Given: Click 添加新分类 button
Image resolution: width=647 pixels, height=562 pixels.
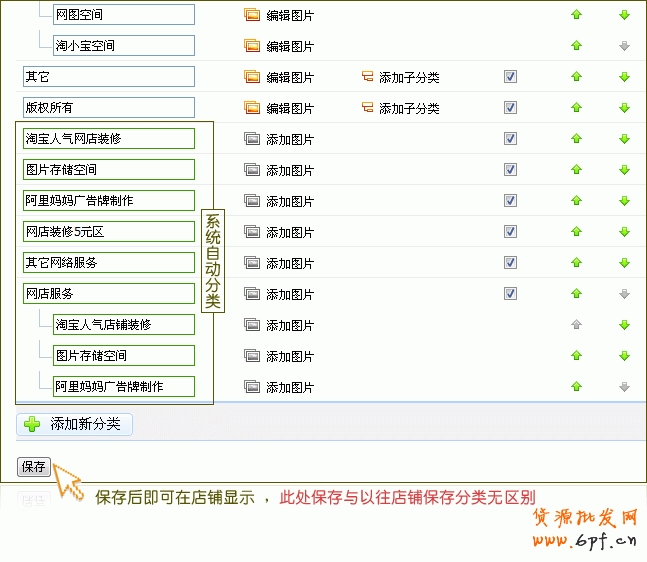Looking at the screenshot, I should pyautogui.click(x=75, y=424).
